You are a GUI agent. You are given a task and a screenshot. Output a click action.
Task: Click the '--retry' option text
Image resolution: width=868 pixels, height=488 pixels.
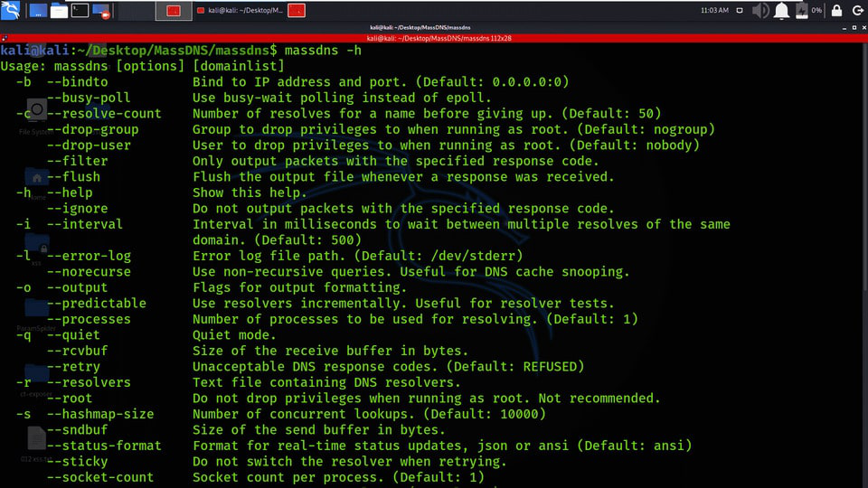73,366
